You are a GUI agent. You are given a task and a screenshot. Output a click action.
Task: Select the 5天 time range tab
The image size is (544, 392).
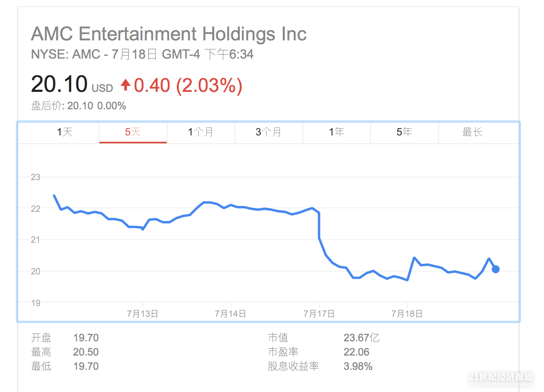click(133, 132)
